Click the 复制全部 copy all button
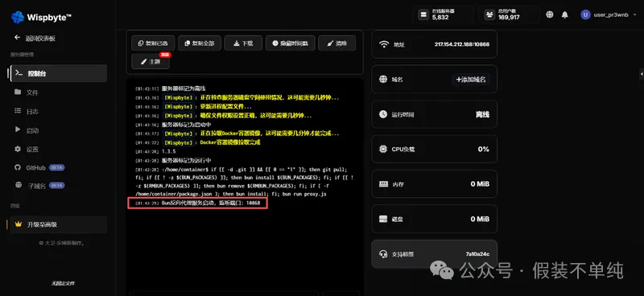The image size is (644, 296). pos(200,43)
